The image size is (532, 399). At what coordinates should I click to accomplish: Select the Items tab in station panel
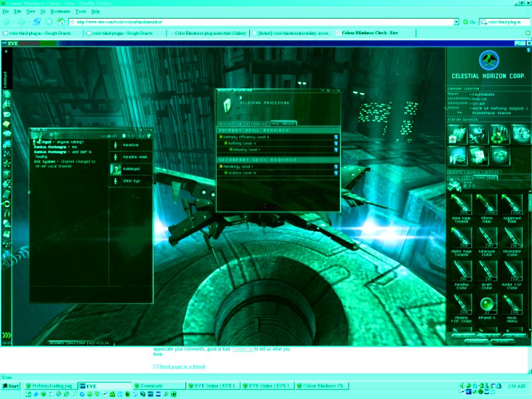485,178
